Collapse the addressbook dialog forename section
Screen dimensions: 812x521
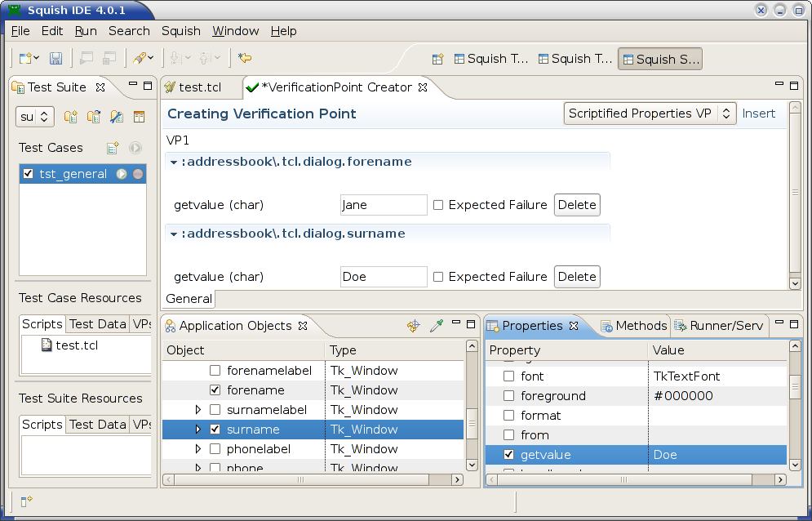pos(174,163)
